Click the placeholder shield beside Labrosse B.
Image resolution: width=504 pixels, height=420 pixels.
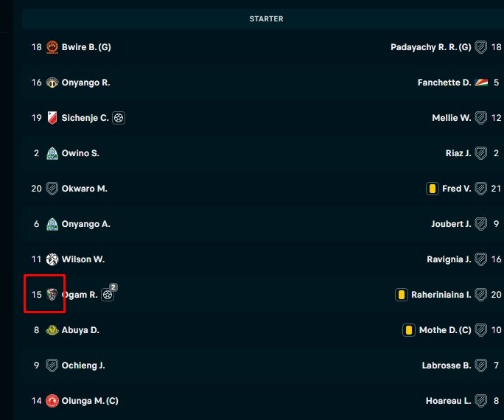pyautogui.click(x=481, y=365)
